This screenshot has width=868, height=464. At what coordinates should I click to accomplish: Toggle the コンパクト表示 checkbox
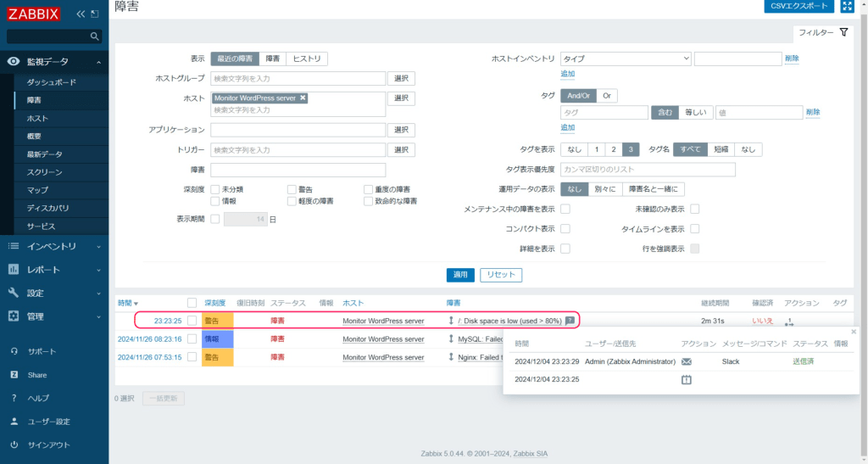point(565,229)
